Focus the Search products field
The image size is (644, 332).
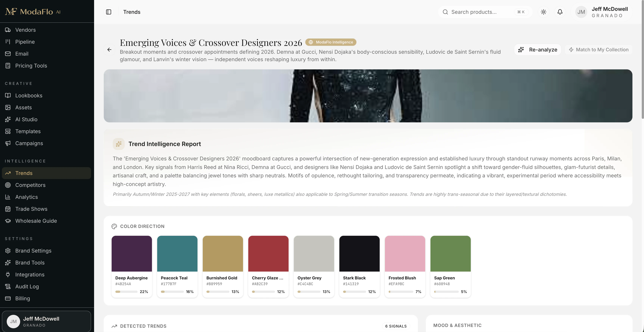point(485,12)
